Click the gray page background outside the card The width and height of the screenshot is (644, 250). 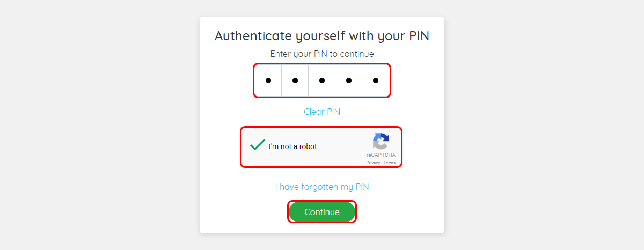pos(97,123)
